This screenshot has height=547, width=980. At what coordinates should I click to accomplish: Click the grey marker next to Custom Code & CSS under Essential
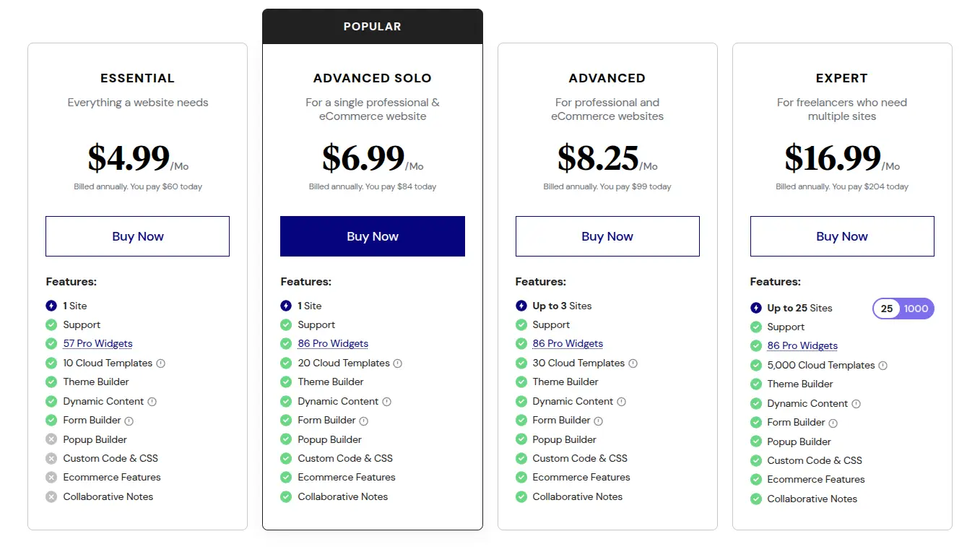[51, 458]
